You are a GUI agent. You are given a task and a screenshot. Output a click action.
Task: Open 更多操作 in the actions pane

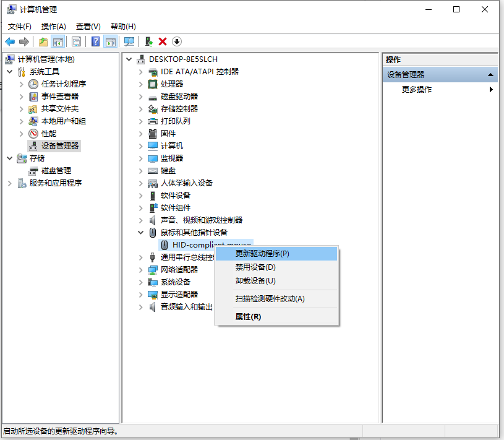[417, 90]
